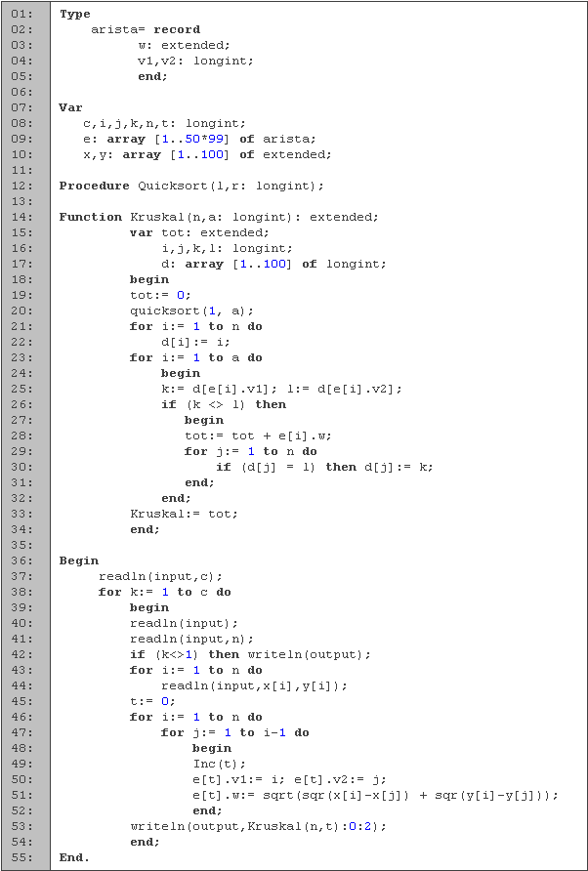Click the line "if (k <> l) then"

coord(224,404)
